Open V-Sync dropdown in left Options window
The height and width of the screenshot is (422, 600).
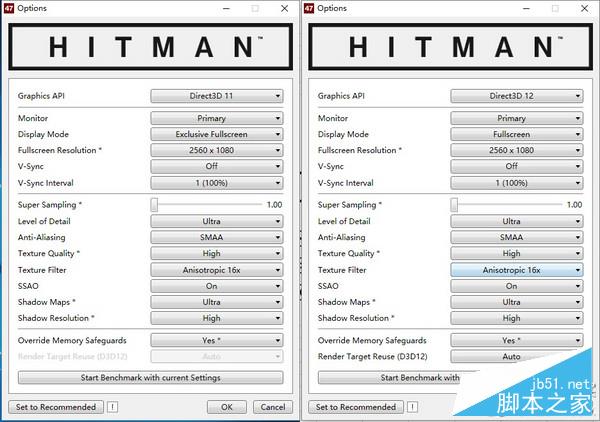(x=217, y=166)
